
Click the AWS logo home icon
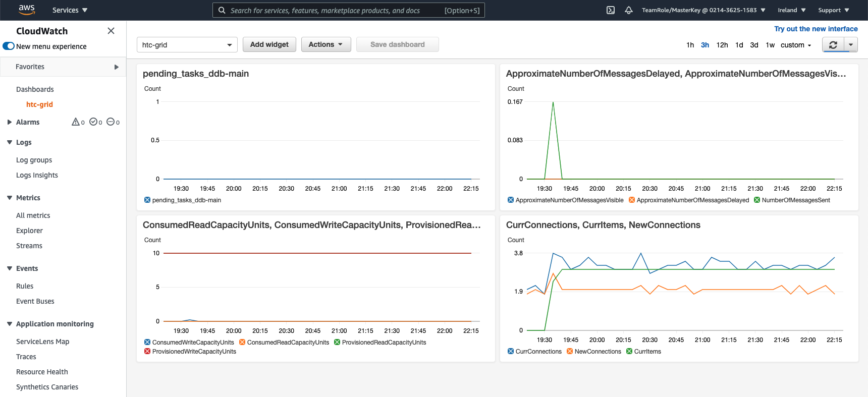tap(26, 10)
